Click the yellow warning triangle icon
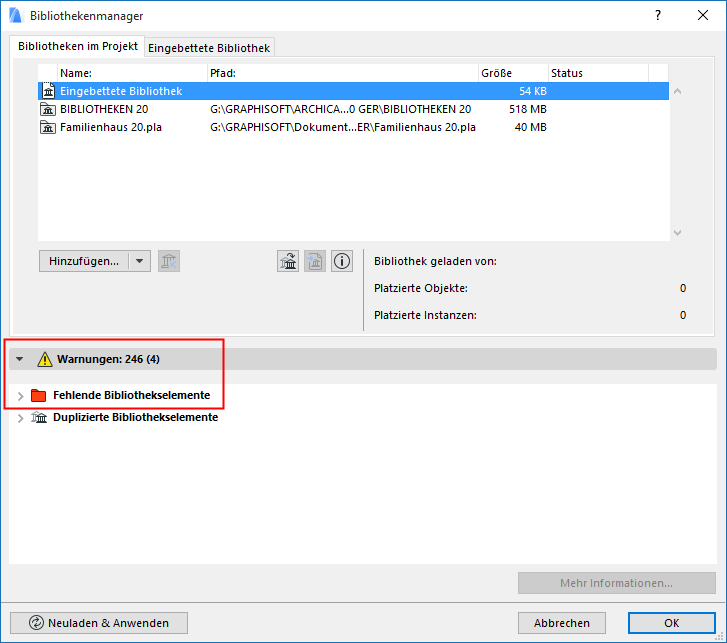727x643 pixels. (x=45, y=359)
